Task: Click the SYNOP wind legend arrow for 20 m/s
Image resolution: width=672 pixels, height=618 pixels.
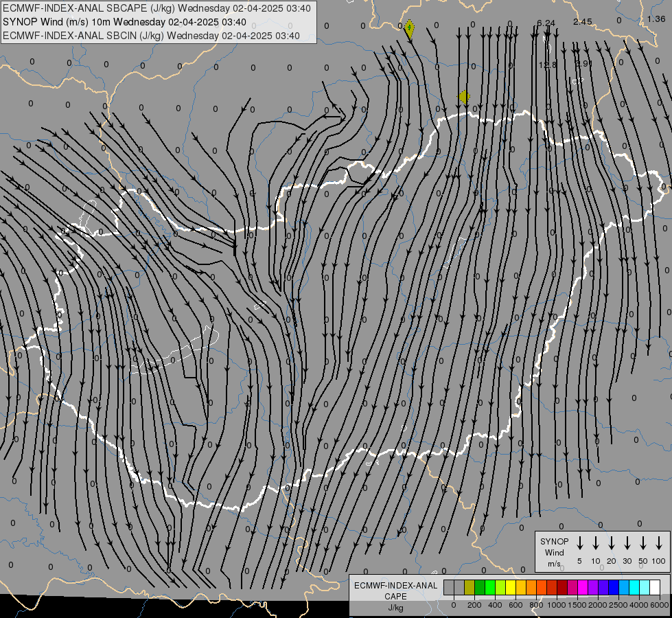Action: point(612,543)
